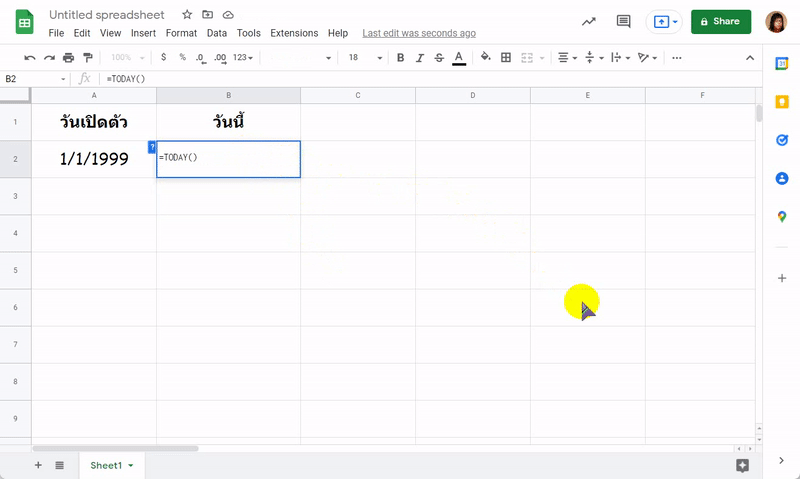The width and height of the screenshot is (800, 479).
Task: Open the File menu
Action: point(56,33)
